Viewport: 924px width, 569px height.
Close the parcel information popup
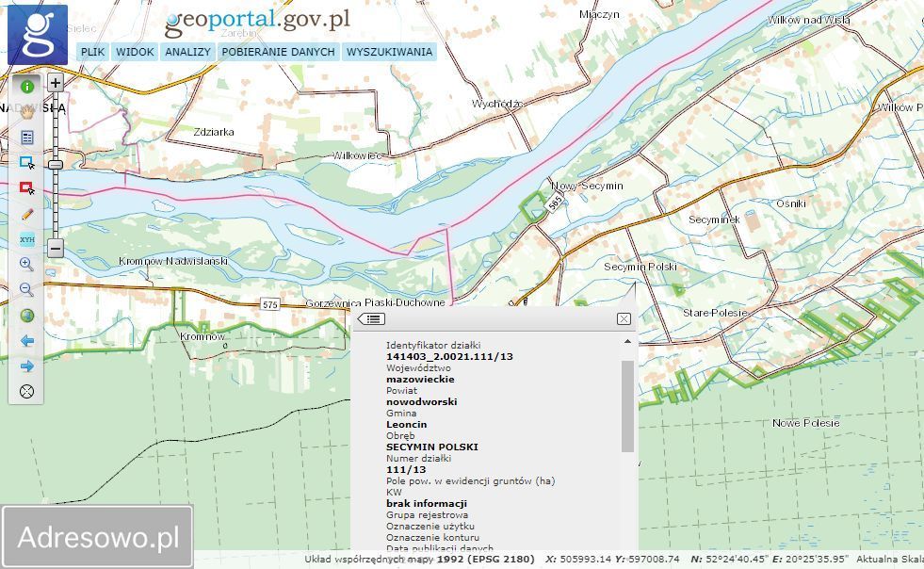click(624, 319)
